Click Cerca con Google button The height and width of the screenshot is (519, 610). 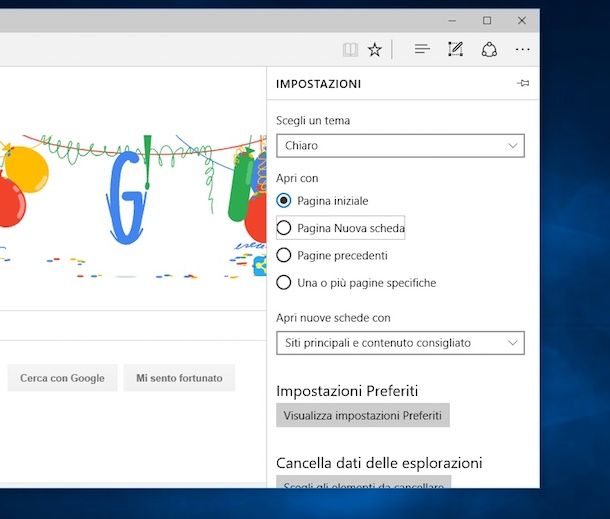(x=62, y=378)
